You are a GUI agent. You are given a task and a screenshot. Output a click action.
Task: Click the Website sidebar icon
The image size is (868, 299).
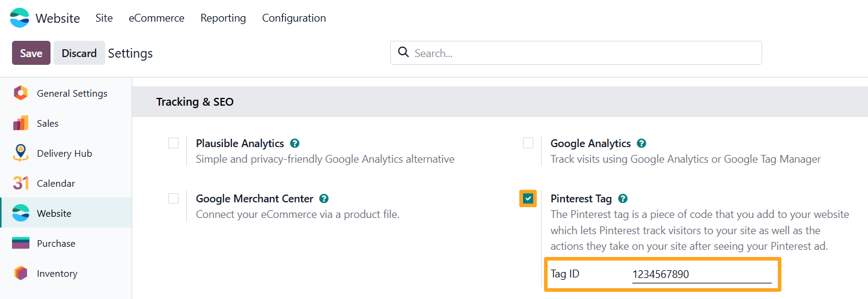[x=20, y=213]
